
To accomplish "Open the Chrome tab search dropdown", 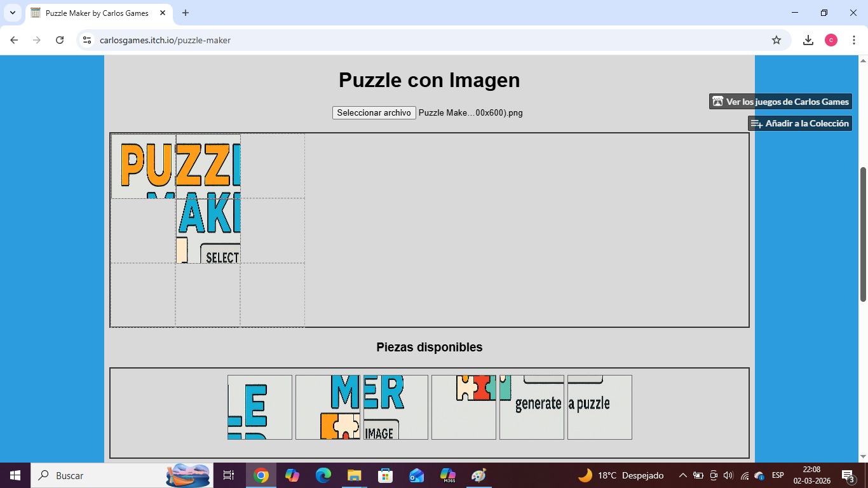I will click(13, 13).
